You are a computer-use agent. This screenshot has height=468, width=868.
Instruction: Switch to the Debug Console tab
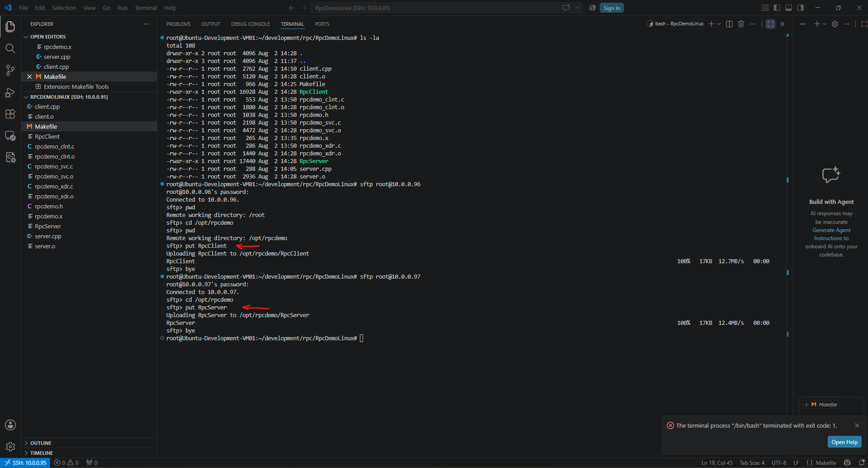(x=250, y=24)
